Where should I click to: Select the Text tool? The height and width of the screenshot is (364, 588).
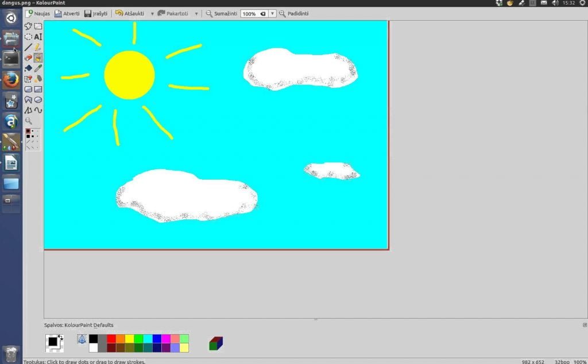click(x=38, y=37)
